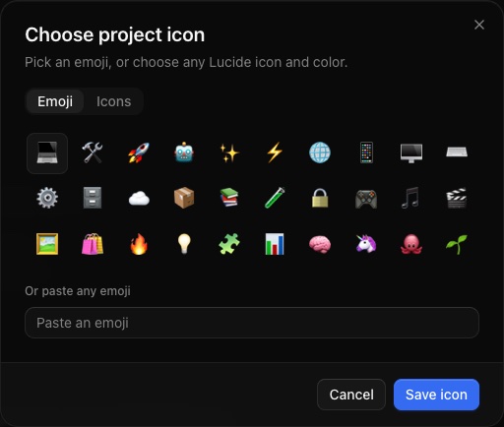Switch to the Emoji tab
The image size is (504, 427).
click(x=55, y=101)
